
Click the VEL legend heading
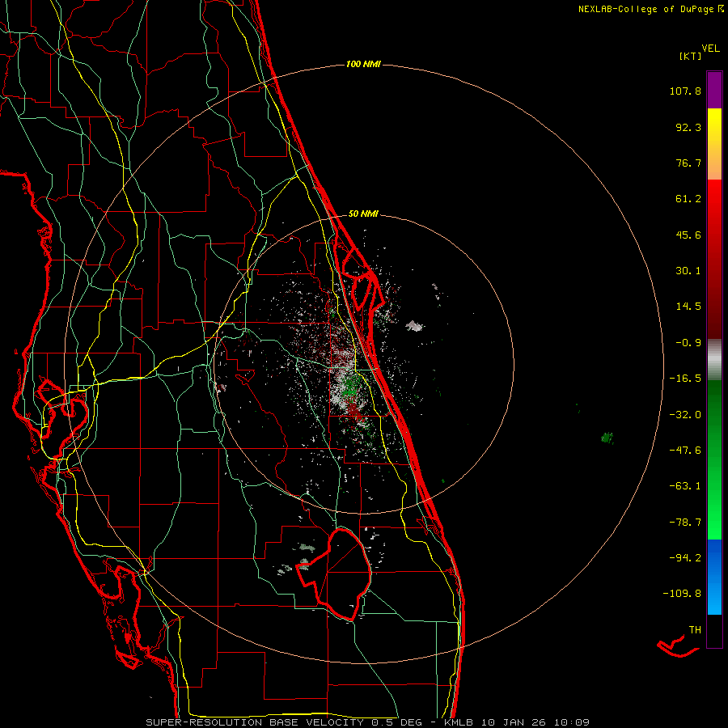[x=710, y=49]
